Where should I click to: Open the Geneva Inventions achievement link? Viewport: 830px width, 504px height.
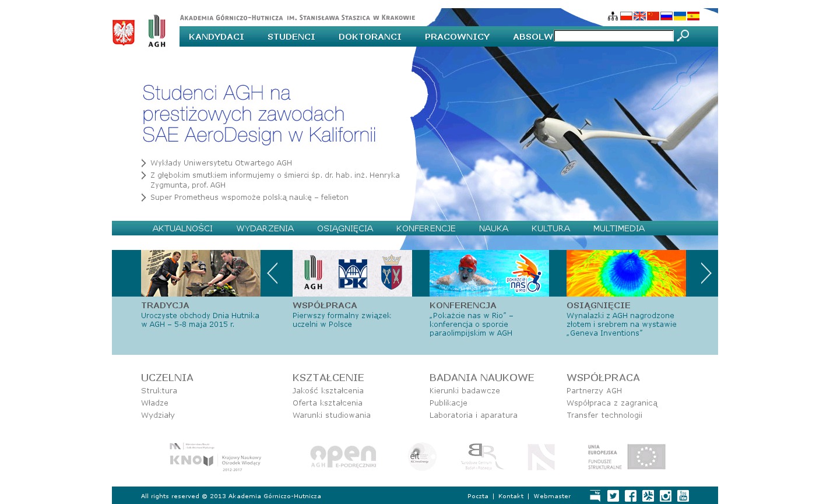[x=621, y=325]
